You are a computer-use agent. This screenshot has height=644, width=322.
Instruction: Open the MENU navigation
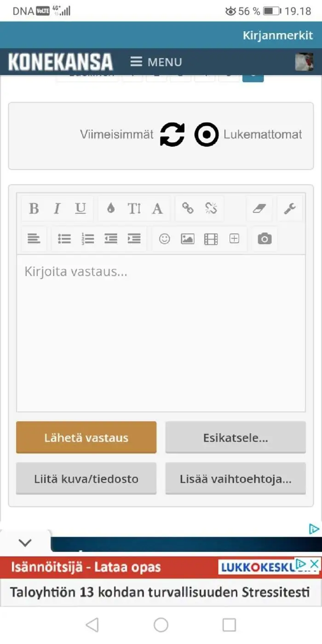(x=156, y=62)
